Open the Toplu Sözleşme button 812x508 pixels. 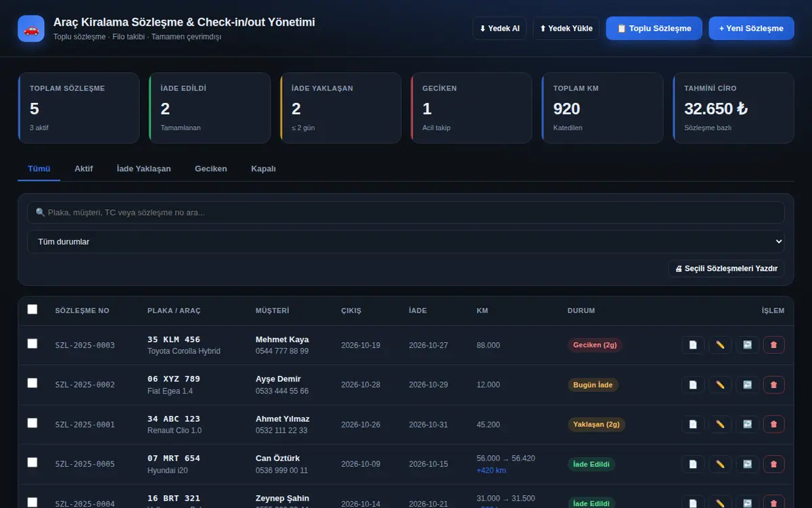pyautogui.click(x=654, y=28)
